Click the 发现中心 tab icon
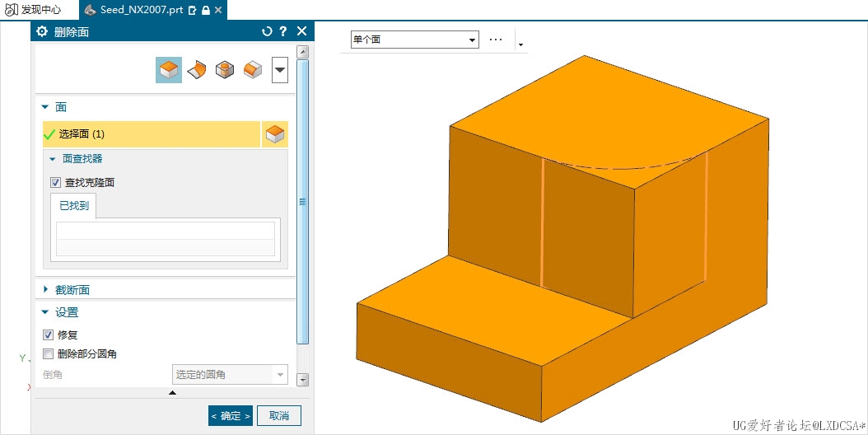Viewport: 868px width, 435px height. click(x=12, y=9)
